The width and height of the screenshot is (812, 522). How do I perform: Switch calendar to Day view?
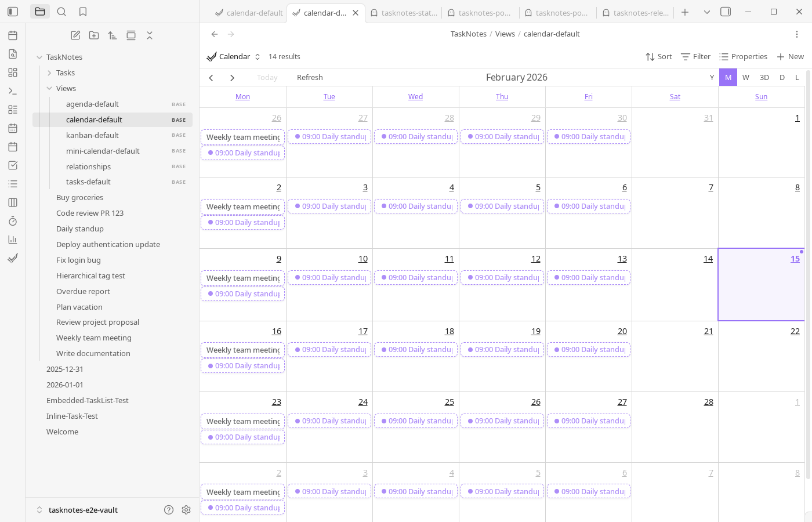(x=782, y=77)
